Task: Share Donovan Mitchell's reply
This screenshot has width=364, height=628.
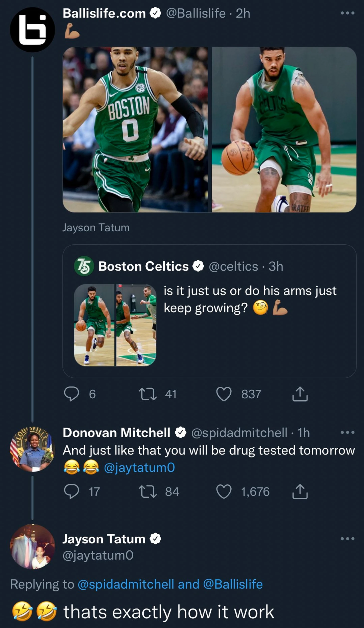Action: 300,491
